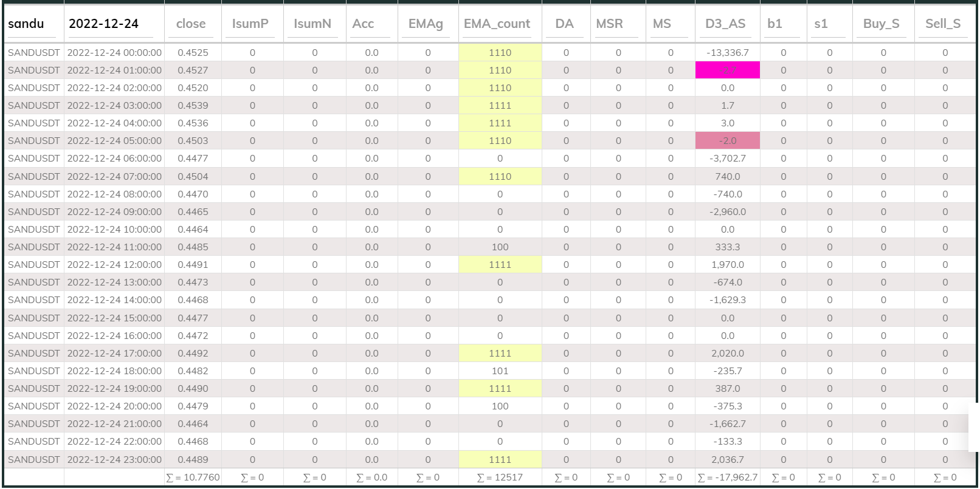Click the 'close' column filter input
This screenshot has width=980, height=489.
click(x=192, y=24)
